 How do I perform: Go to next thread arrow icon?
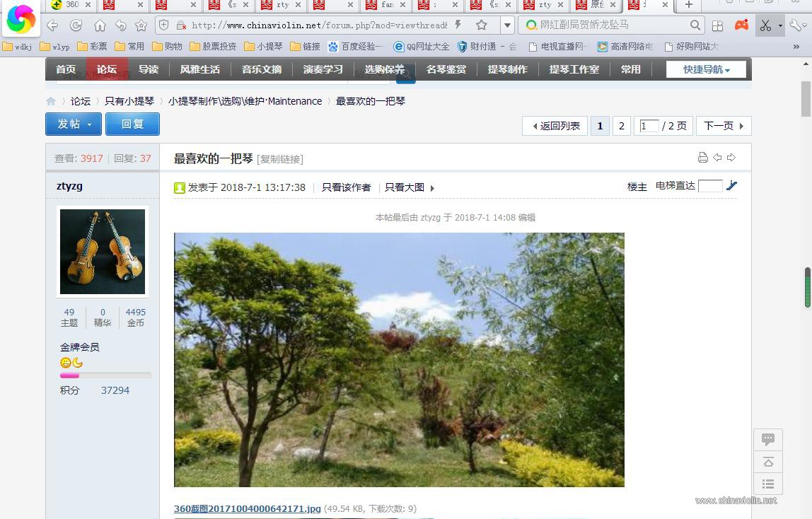pyautogui.click(x=731, y=157)
